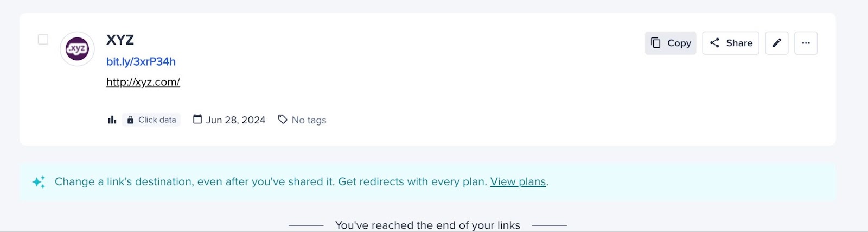Screen dimensions: 868x232
Task: Add tags via the No tags label
Action: (309, 120)
